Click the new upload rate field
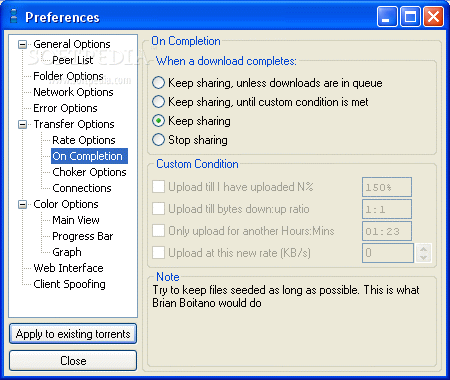The width and height of the screenshot is (450, 380). [388, 253]
